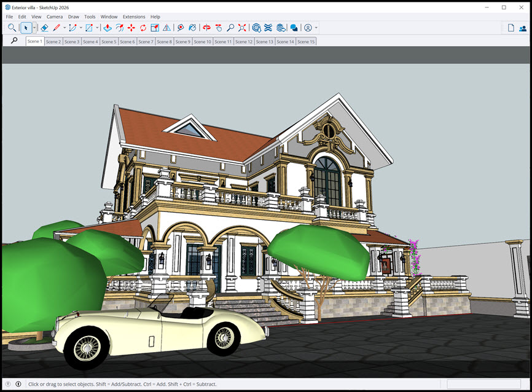Open the Tools menu
This screenshot has width=532, height=392.
(x=90, y=17)
